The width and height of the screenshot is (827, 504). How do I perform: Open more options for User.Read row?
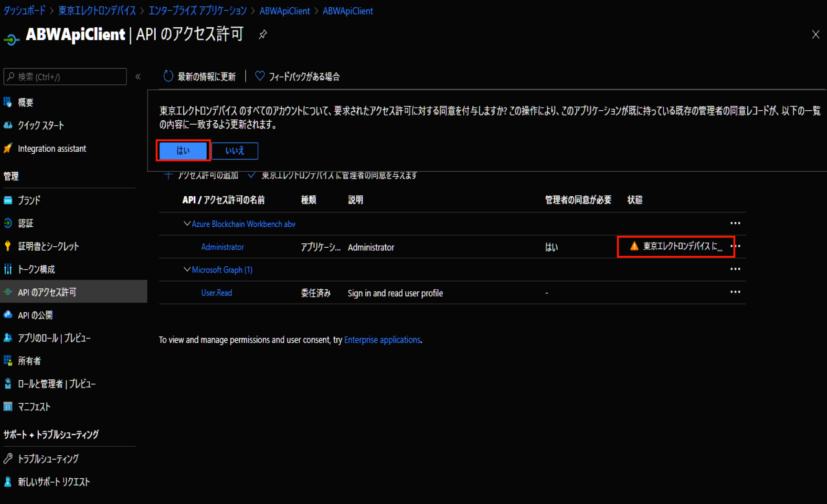tap(735, 292)
